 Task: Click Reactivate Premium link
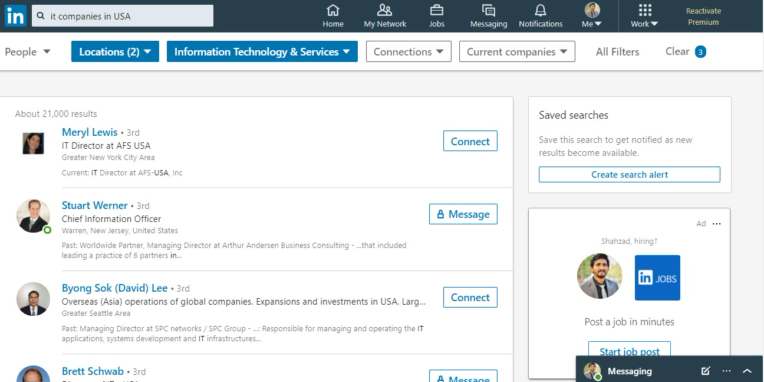coord(703,17)
